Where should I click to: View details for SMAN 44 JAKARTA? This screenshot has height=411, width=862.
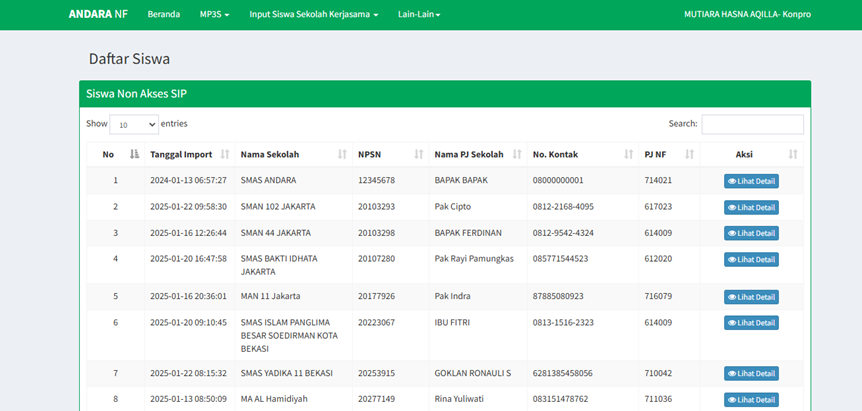[x=751, y=233]
